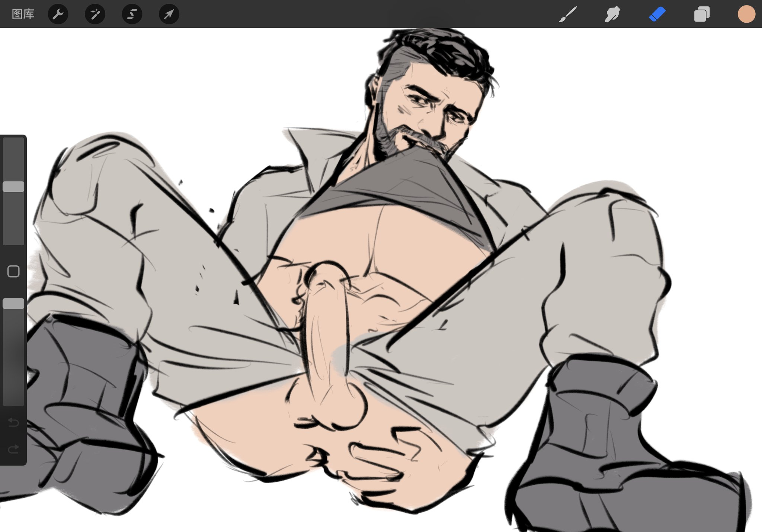Open the Layers panel

tap(702, 14)
